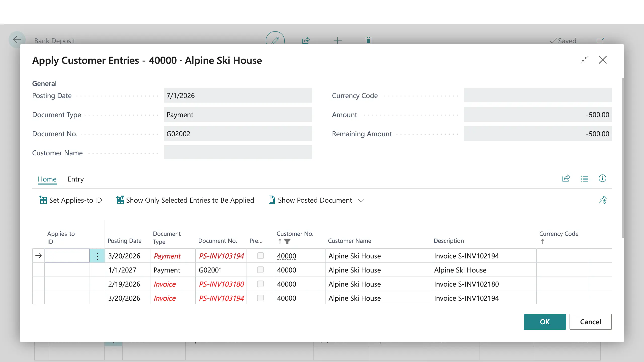
Task: Click the pin/personalize action bar icon
Action: pyautogui.click(x=602, y=200)
